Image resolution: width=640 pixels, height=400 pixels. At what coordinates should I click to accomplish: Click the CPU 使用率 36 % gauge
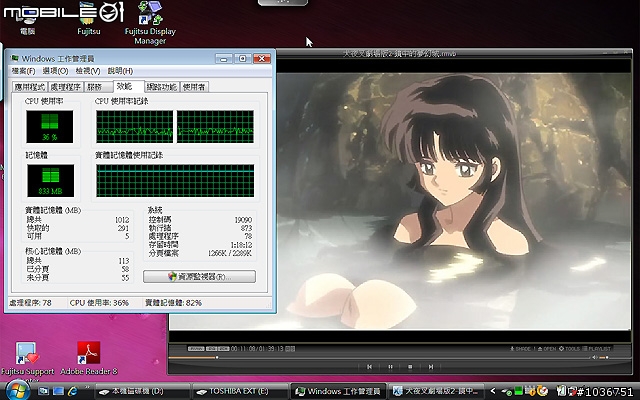tap(50, 127)
